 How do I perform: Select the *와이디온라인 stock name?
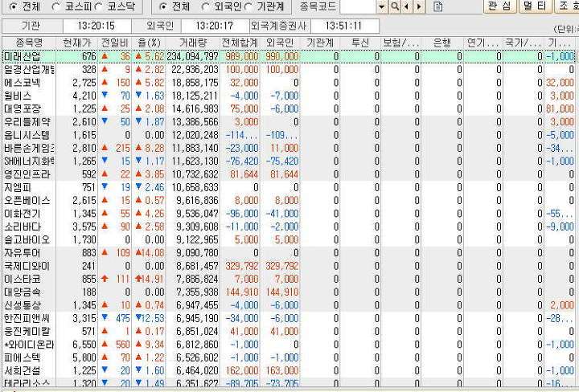(29, 345)
